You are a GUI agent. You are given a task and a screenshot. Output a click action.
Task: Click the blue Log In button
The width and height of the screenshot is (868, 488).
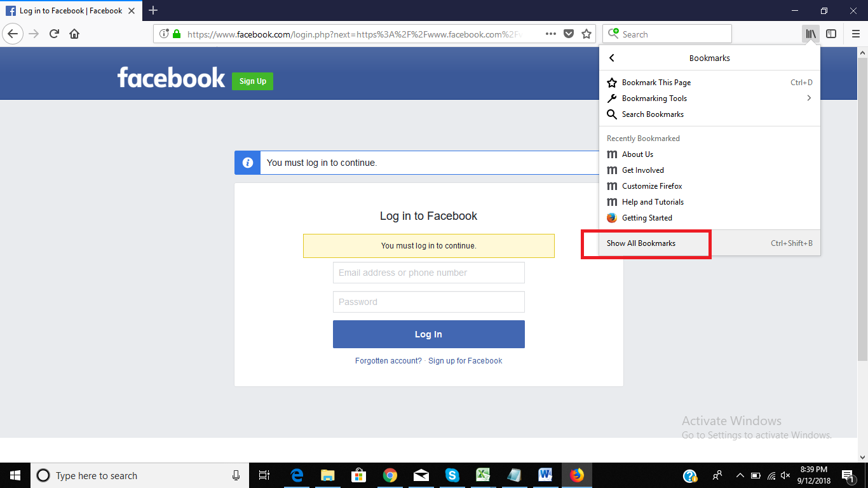429,334
